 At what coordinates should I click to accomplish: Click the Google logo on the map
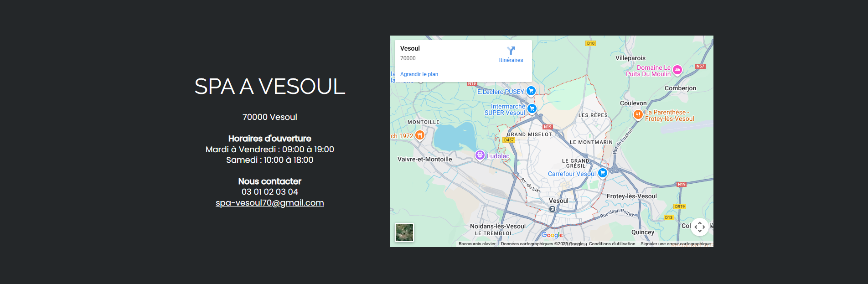coord(552,235)
